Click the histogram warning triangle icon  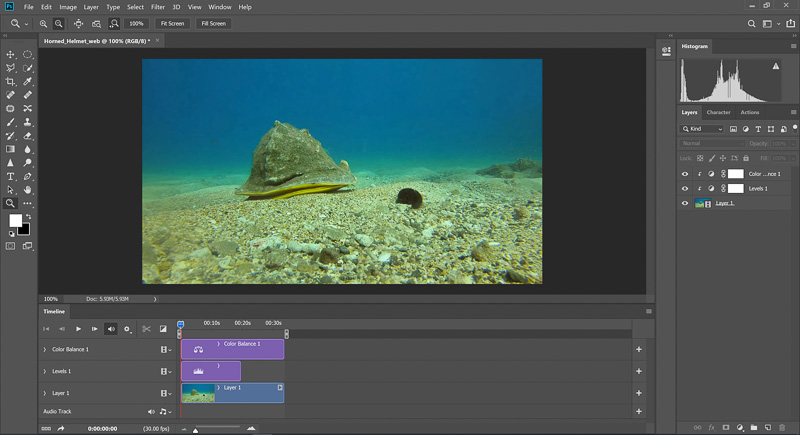click(x=776, y=66)
